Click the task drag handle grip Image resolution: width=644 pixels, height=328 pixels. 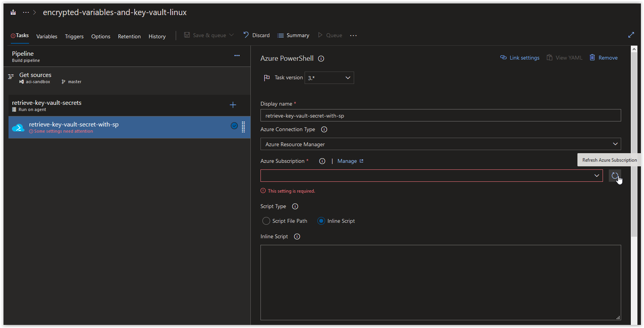coord(243,127)
